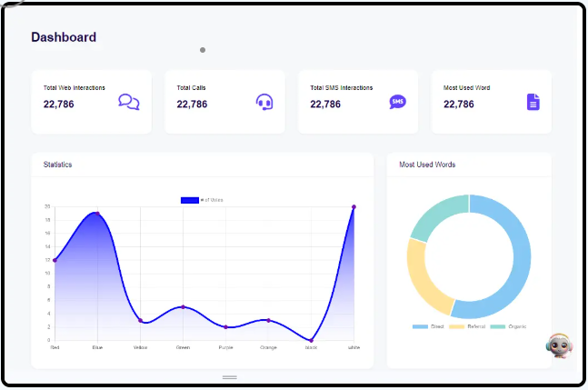
Task: Click the Green data point on the chart
Action: click(183, 306)
